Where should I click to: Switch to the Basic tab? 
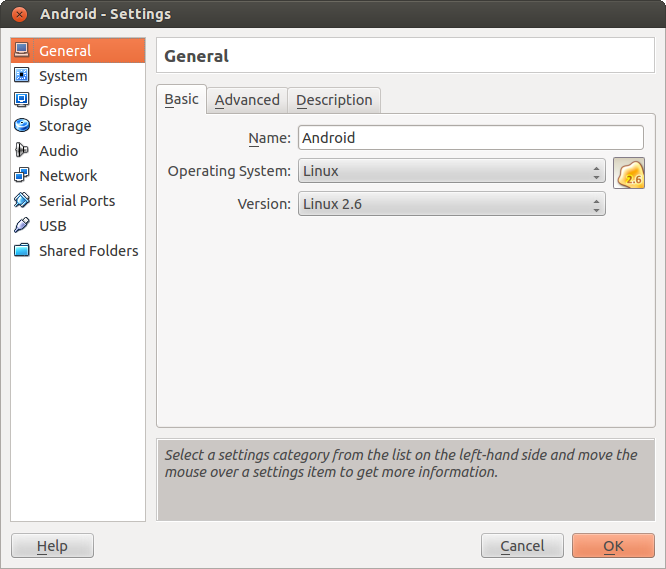pyautogui.click(x=181, y=99)
